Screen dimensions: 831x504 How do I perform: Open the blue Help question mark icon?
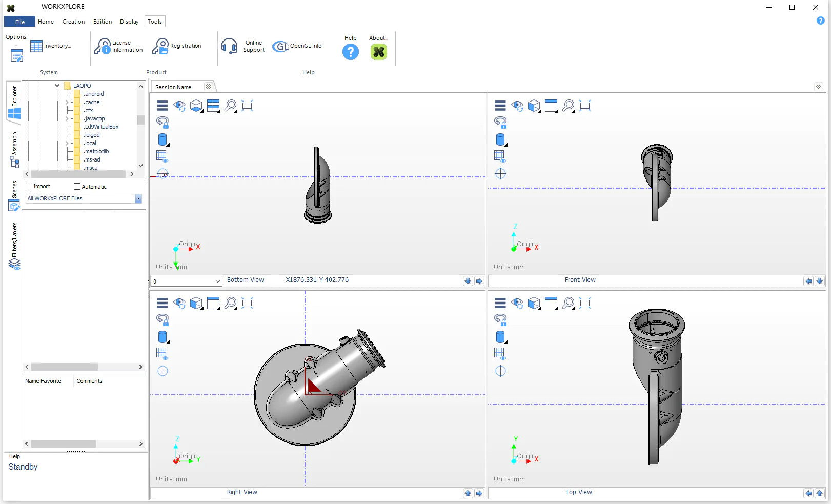tap(351, 52)
